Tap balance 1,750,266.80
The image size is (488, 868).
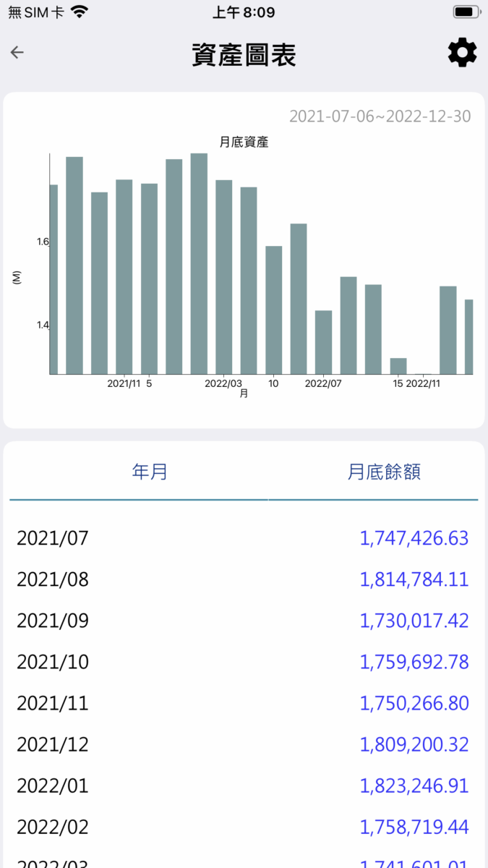tap(414, 703)
